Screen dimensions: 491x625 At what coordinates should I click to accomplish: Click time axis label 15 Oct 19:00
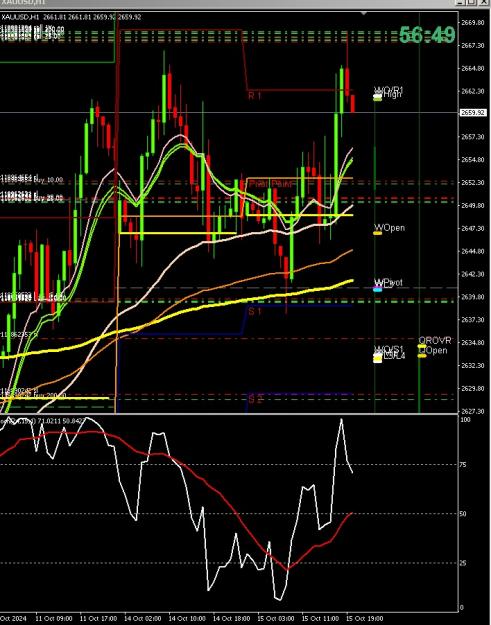tap(365, 618)
